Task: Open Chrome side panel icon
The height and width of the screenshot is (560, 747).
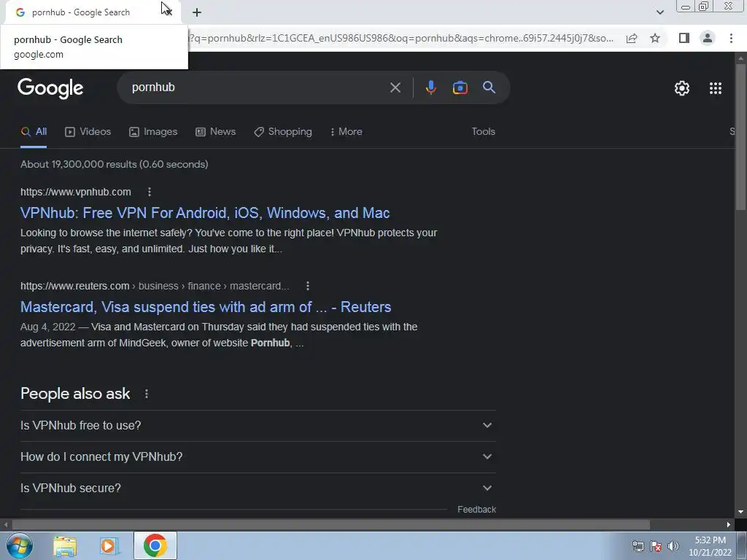Action: pyautogui.click(x=684, y=38)
